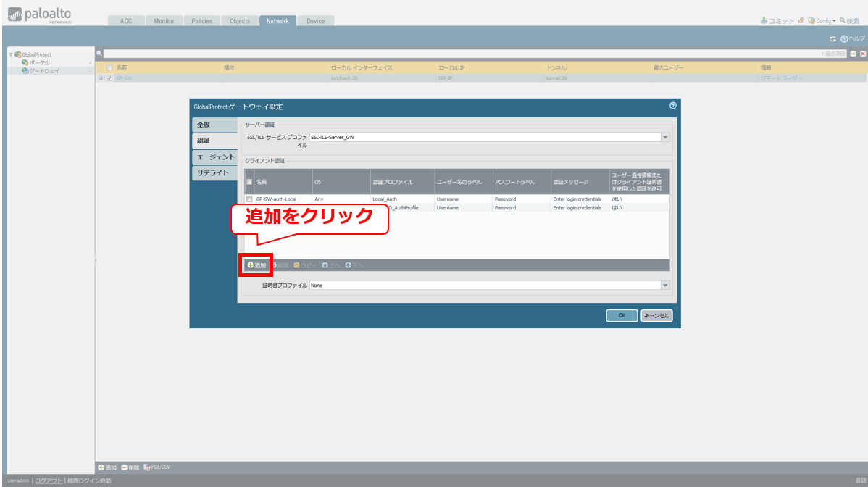
Task: Toggle the checkbox for the GP-GW row
Action: [109, 78]
